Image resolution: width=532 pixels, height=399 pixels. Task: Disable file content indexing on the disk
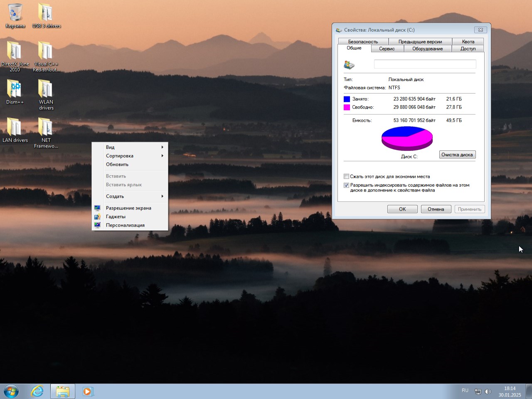(346, 185)
